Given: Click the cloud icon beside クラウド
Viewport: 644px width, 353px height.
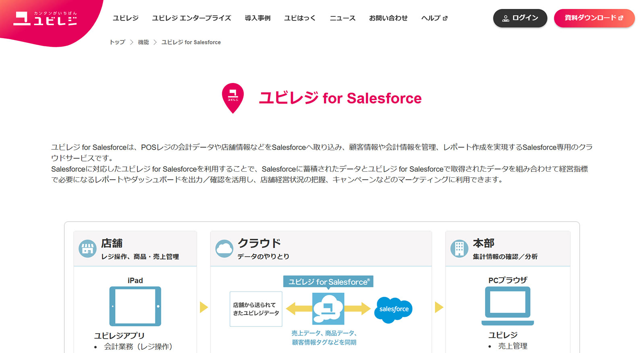Looking at the screenshot, I should (x=224, y=248).
